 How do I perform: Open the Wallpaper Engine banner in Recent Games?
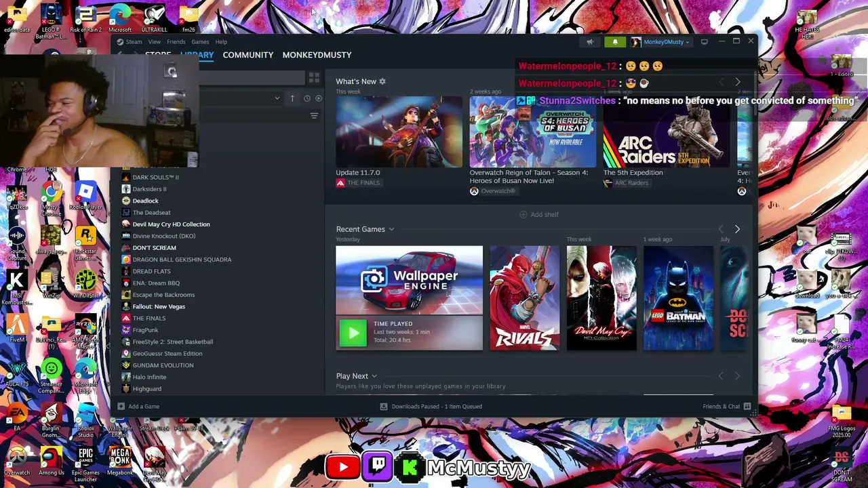tap(409, 280)
